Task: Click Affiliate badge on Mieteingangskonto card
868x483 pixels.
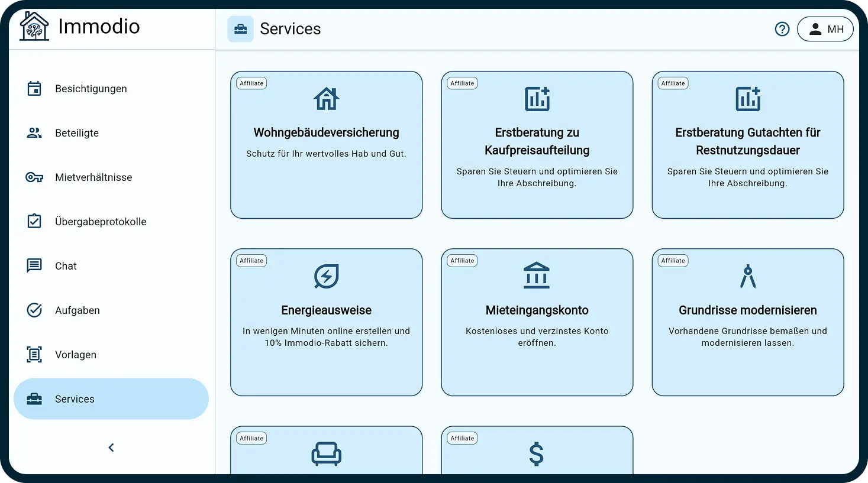Action: pyautogui.click(x=462, y=261)
